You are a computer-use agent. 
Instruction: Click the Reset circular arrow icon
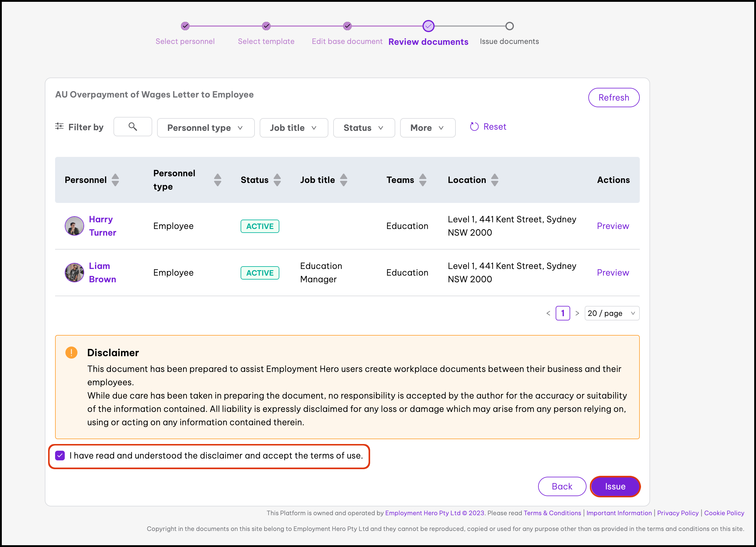point(474,127)
